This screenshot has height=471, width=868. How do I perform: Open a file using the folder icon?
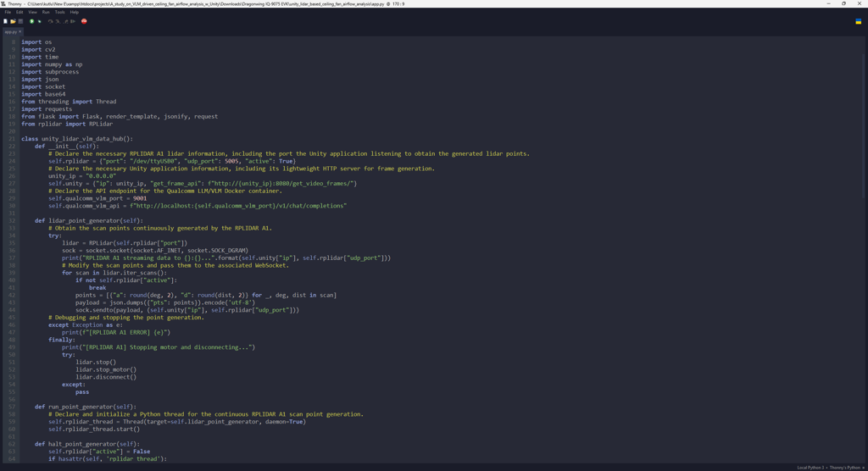click(x=13, y=21)
